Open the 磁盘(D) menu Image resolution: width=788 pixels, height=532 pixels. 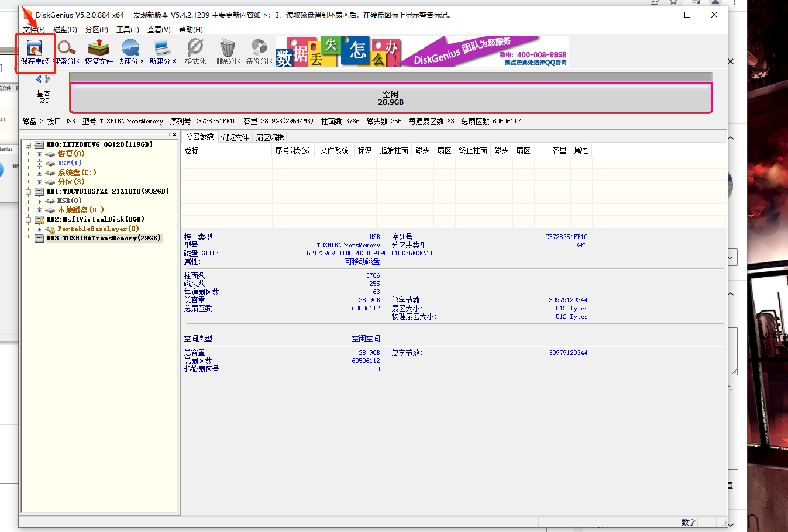[65, 30]
